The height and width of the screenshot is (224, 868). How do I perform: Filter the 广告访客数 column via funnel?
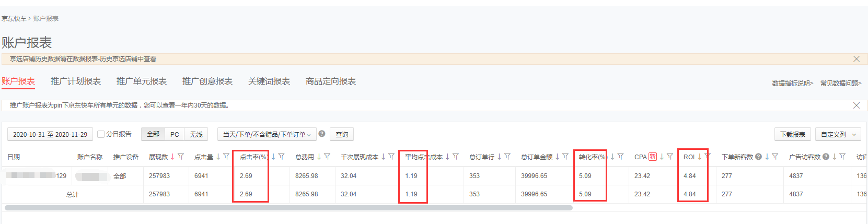[x=842, y=157]
